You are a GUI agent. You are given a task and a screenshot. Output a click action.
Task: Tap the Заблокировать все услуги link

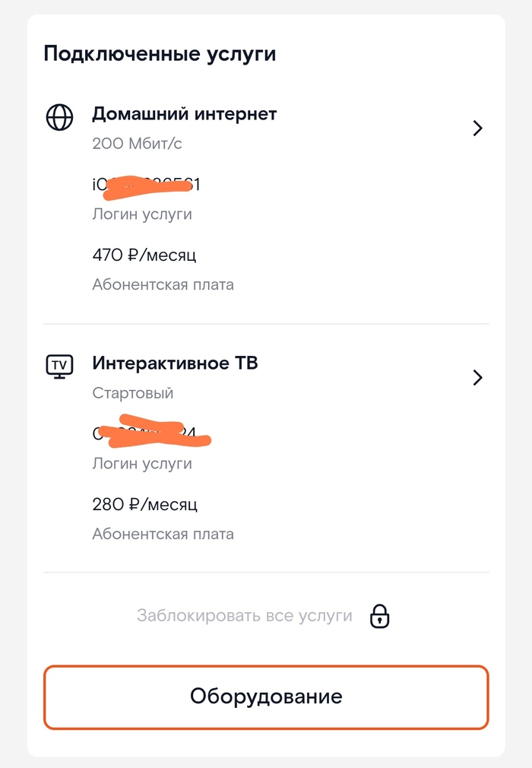click(x=245, y=616)
